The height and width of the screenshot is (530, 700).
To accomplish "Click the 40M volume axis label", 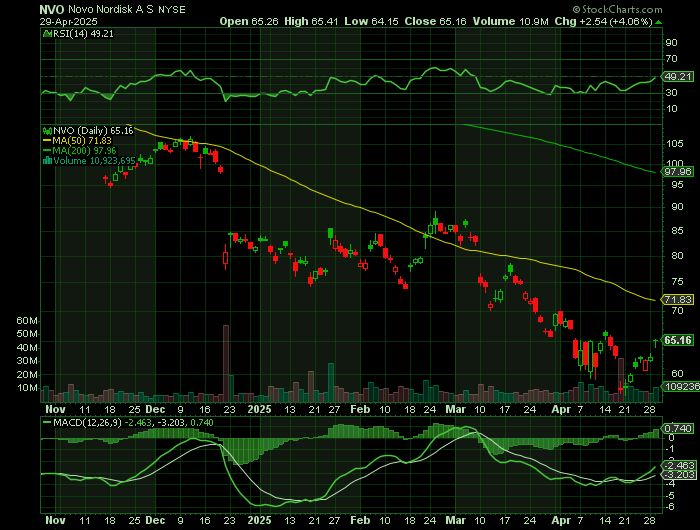I will tap(27, 348).
